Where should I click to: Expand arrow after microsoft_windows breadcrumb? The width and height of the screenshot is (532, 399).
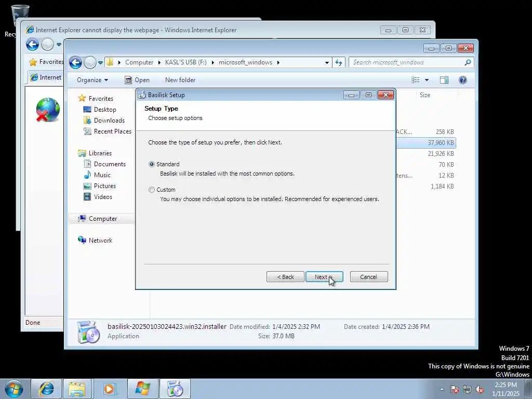click(x=278, y=62)
